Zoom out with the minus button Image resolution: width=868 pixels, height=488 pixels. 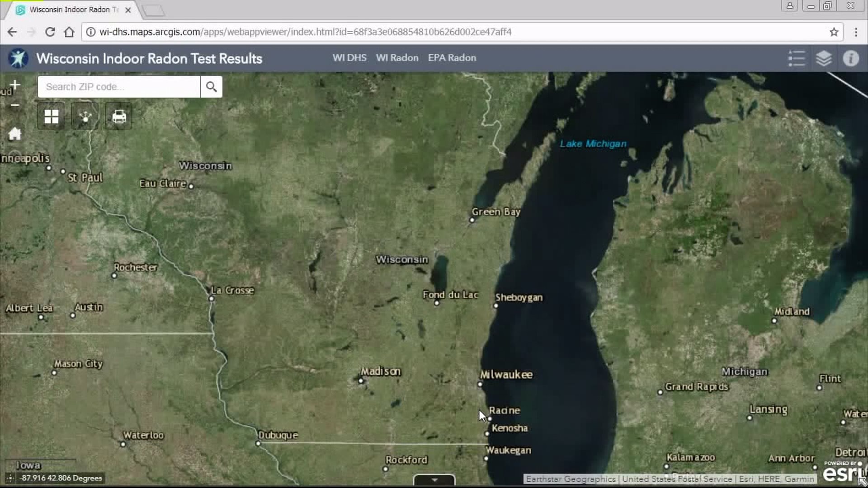click(15, 105)
